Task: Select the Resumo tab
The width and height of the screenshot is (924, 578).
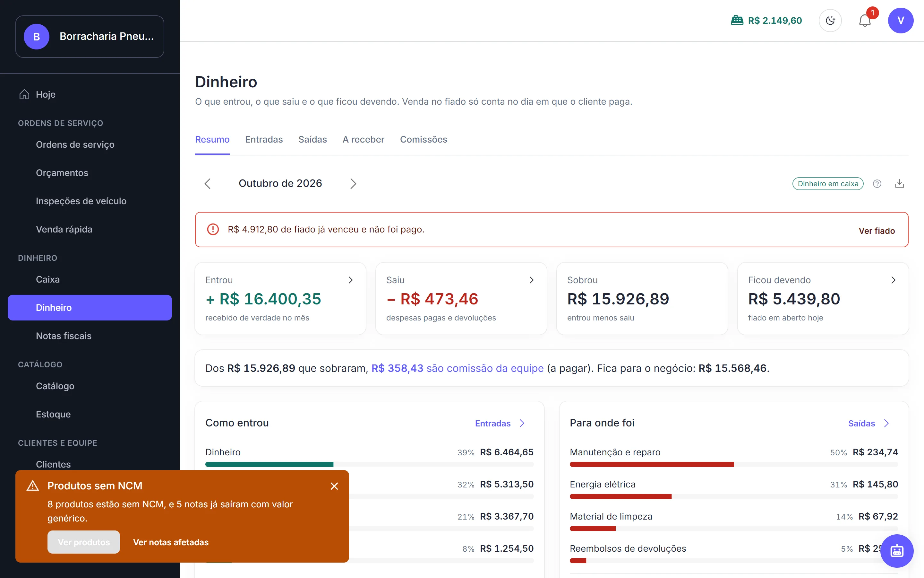Action: 212,140
